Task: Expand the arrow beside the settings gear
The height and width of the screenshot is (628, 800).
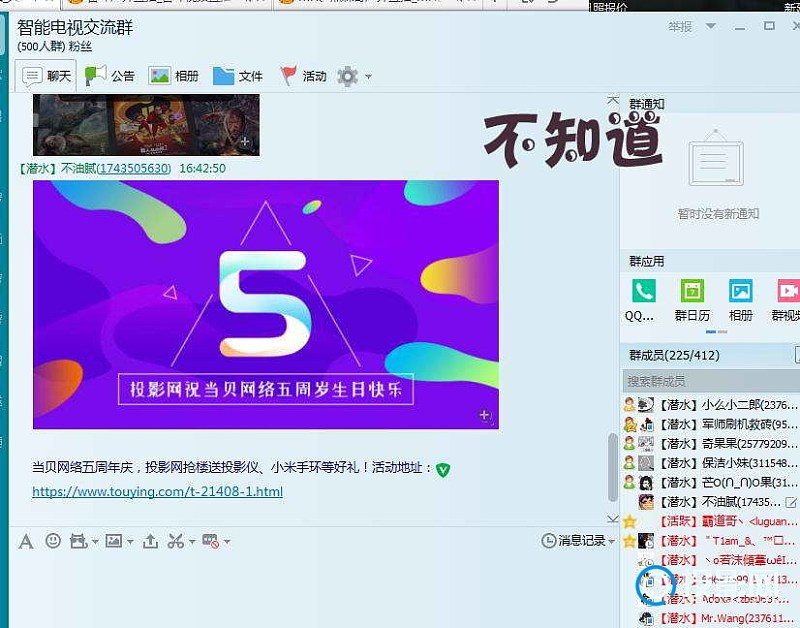Action: pos(368,77)
